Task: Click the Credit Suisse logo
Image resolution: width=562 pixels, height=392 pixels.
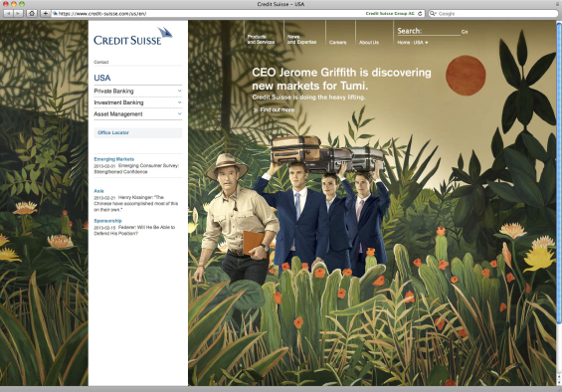Action: (x=132, y=36)
